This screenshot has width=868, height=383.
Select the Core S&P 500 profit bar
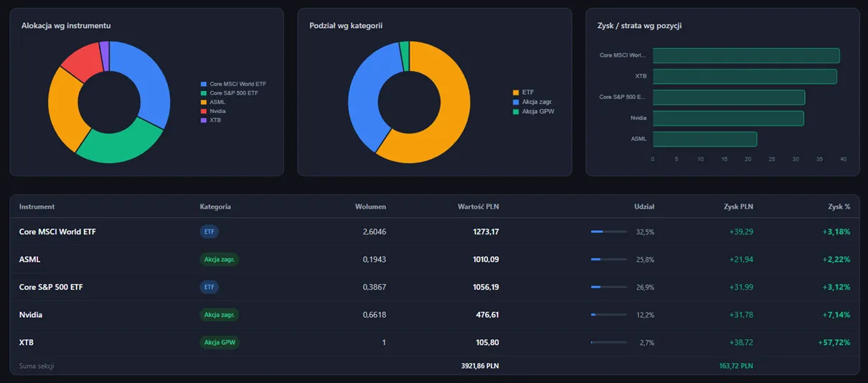pyautogui.click(x=729, y=97)
